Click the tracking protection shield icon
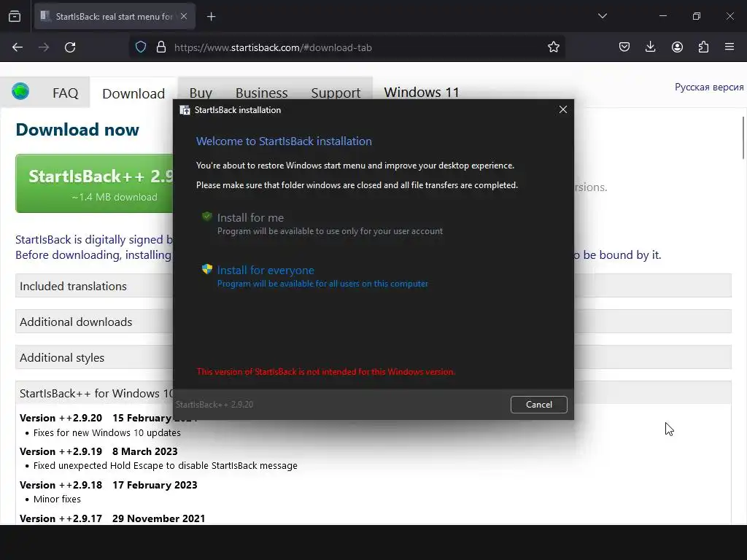 [x=141, y=47]
